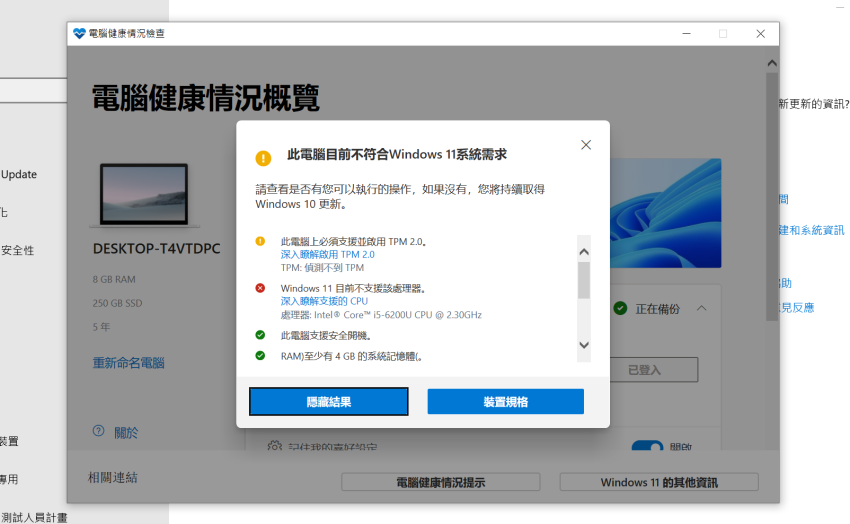Viewport: 850px width, 524px height.
Task: Click the PC Health Check heart icon in title bar
Action: pos(79,34)
